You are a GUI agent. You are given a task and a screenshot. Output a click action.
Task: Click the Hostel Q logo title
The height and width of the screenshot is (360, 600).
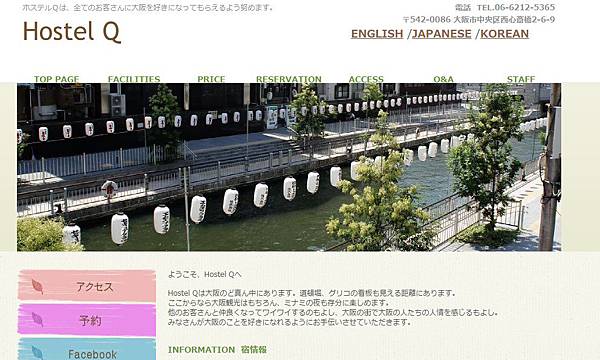(x=72, y=31)
